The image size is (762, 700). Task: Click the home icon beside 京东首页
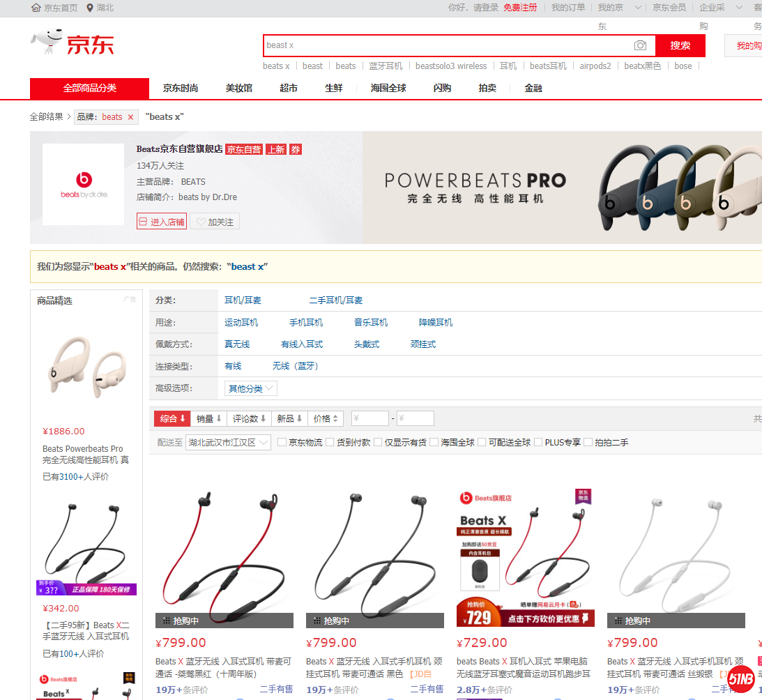pos(36,7)
